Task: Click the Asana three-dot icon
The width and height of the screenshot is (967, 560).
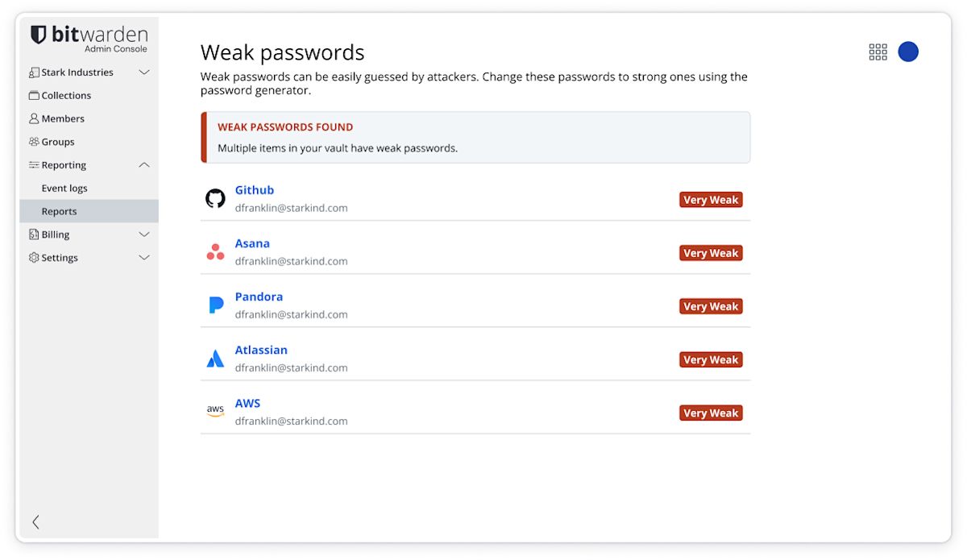Action: point(215,251)
